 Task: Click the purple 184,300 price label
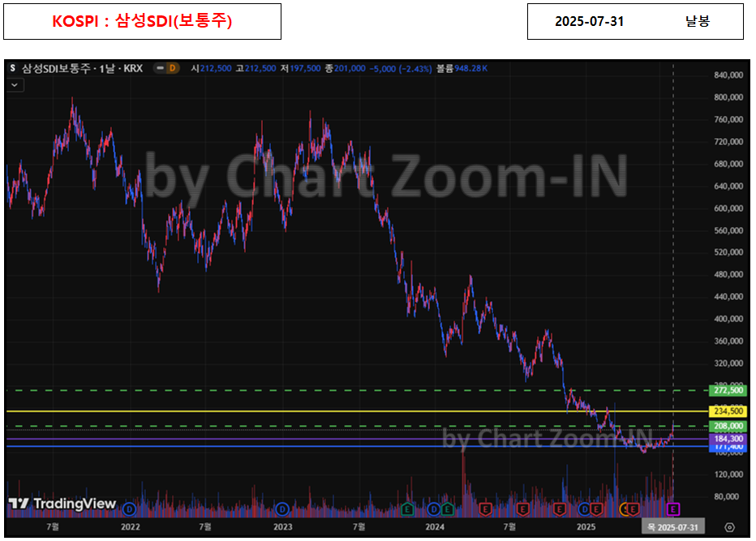pyautogui.click(x=728, y=439)
